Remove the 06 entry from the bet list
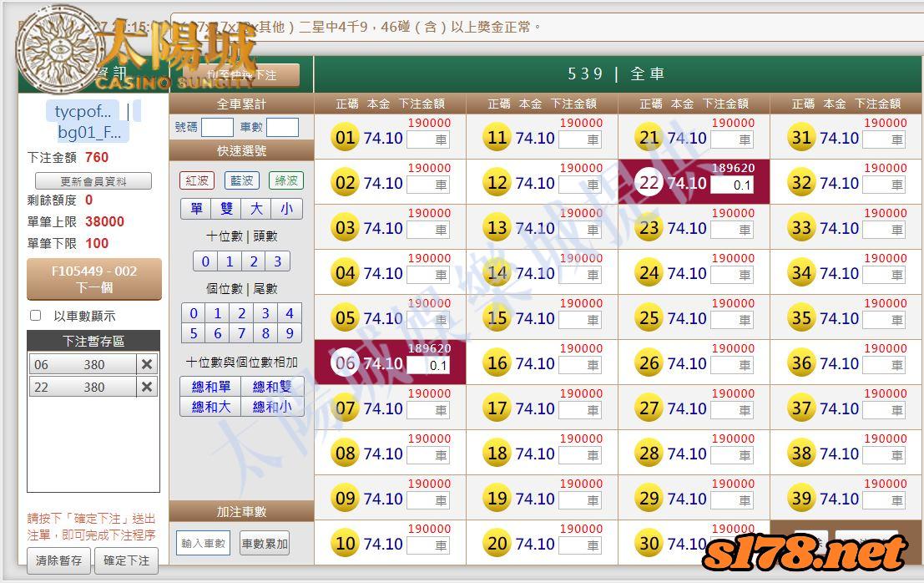Viewport: 924px width, 583px height. tap(147, 364)
